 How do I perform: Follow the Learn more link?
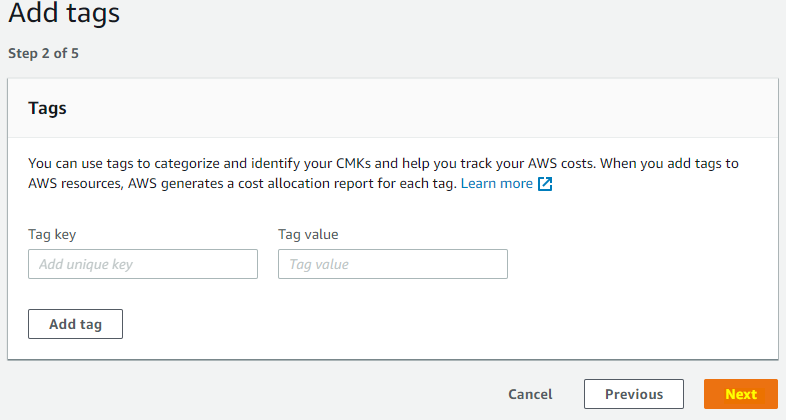496,183
